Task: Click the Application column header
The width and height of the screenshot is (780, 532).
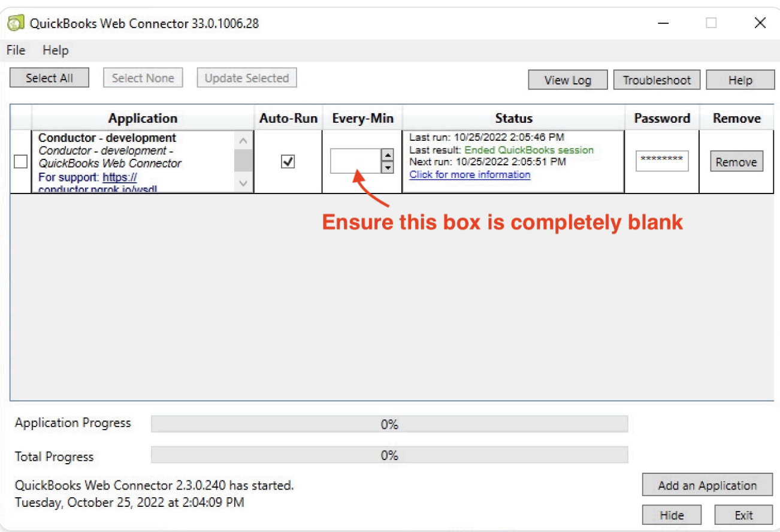Action: tap(143, 119)
